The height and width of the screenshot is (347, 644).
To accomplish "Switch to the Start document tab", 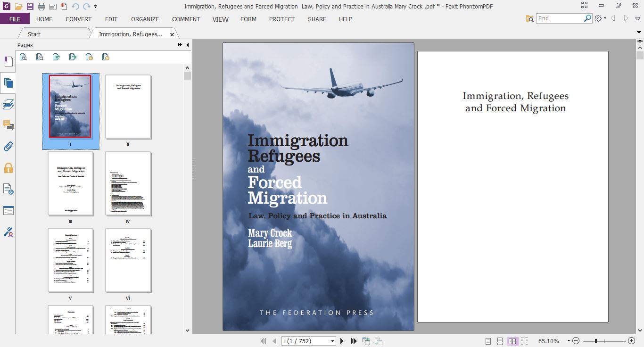I will pos(53,34).
